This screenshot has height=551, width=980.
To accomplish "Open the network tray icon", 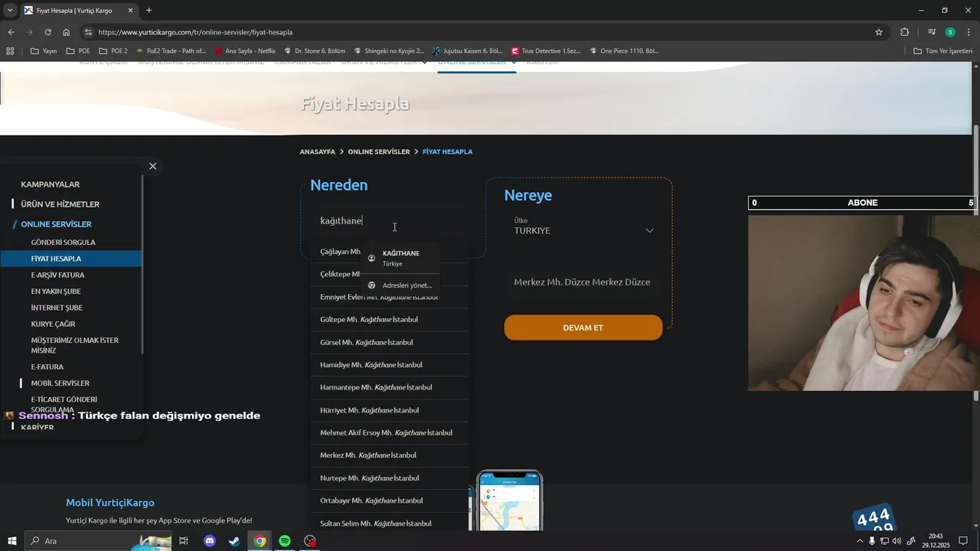I will [x=884, y=541].
